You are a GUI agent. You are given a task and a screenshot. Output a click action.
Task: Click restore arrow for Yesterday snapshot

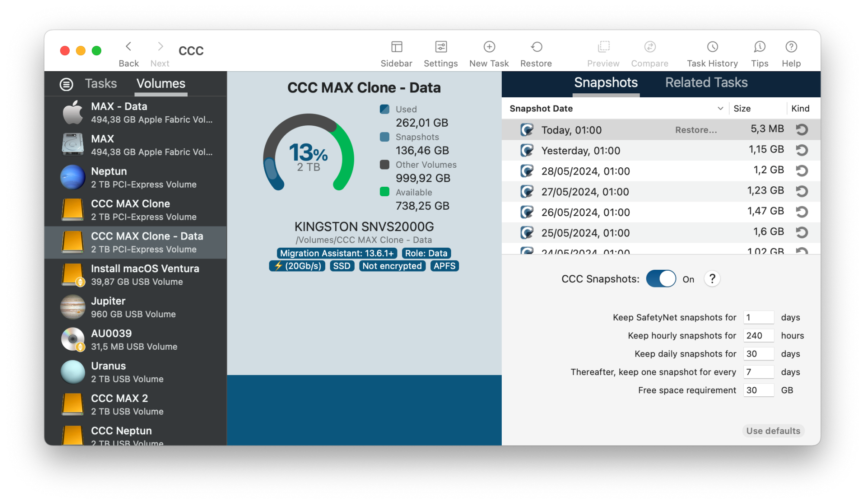pos(801,150)
